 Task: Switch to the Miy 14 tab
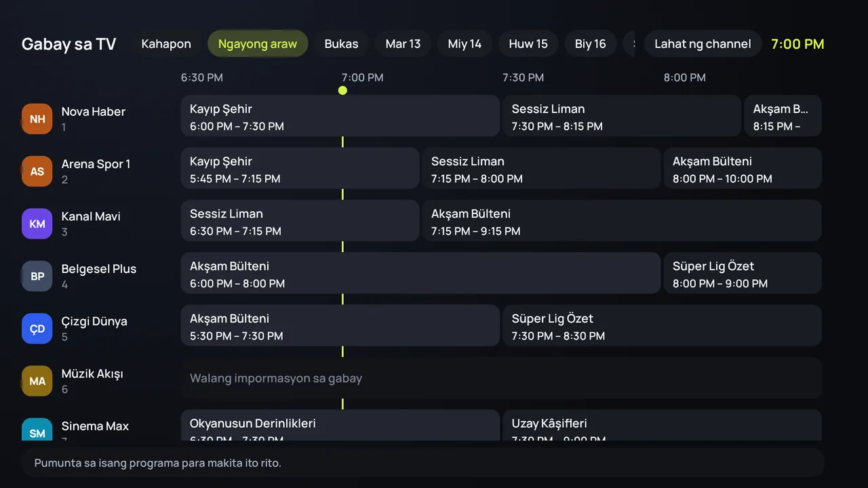pos(465,43)
